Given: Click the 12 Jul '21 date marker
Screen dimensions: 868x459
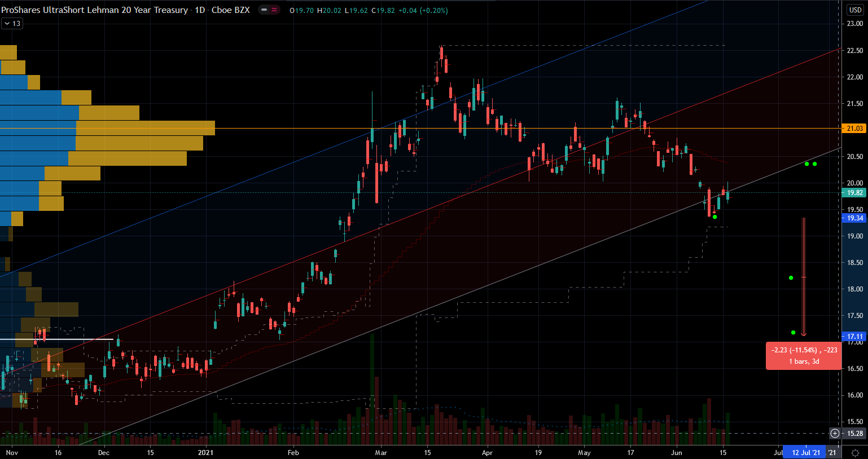Looking at the screenshot, I should pos(805,452).
